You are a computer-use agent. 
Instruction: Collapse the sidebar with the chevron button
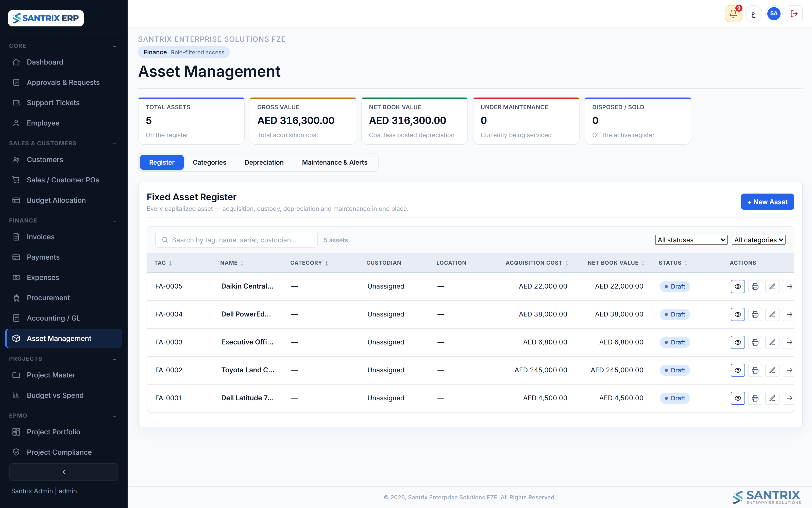[64, 472]
